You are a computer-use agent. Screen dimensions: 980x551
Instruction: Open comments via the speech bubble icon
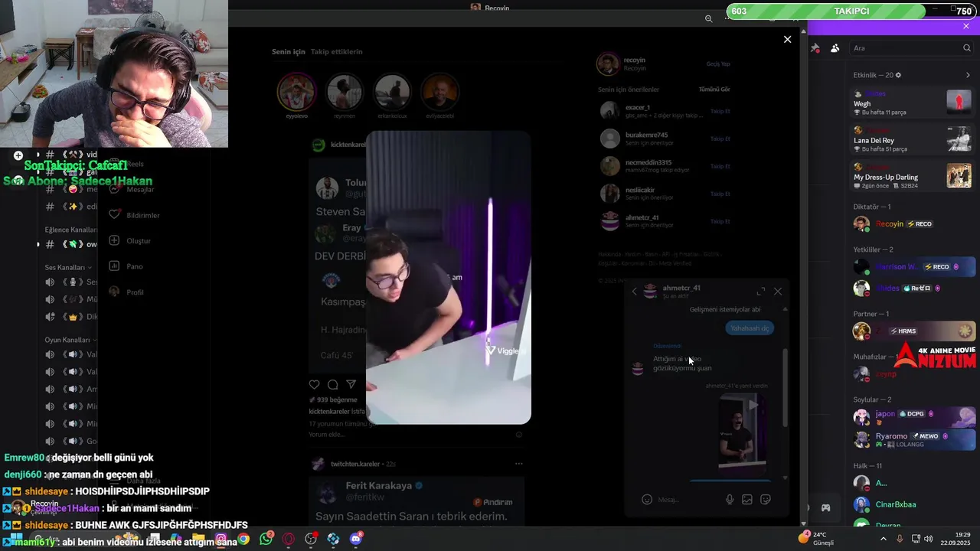coord(333,384)
